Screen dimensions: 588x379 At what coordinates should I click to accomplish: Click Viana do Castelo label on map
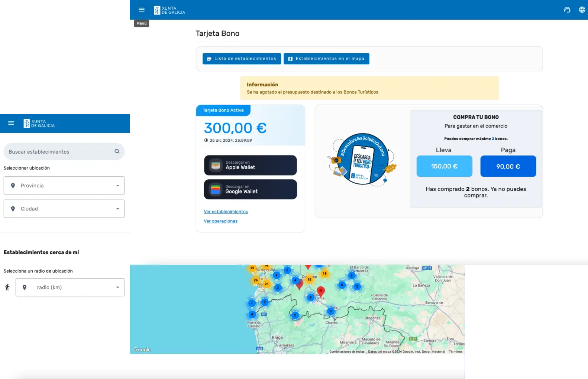(254, 324)
